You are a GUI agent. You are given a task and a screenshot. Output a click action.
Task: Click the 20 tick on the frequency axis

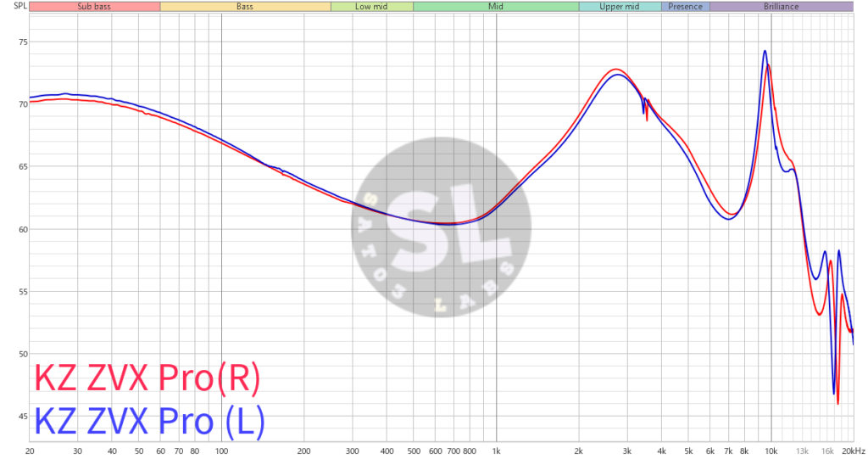30,451
